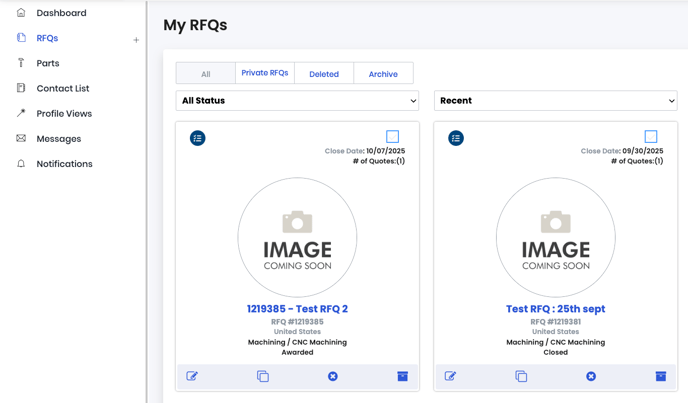Viewport: 688px width, 403px height.
Task: Add new RFQ with plus icon in sidebar
Action: coord(136,40)
